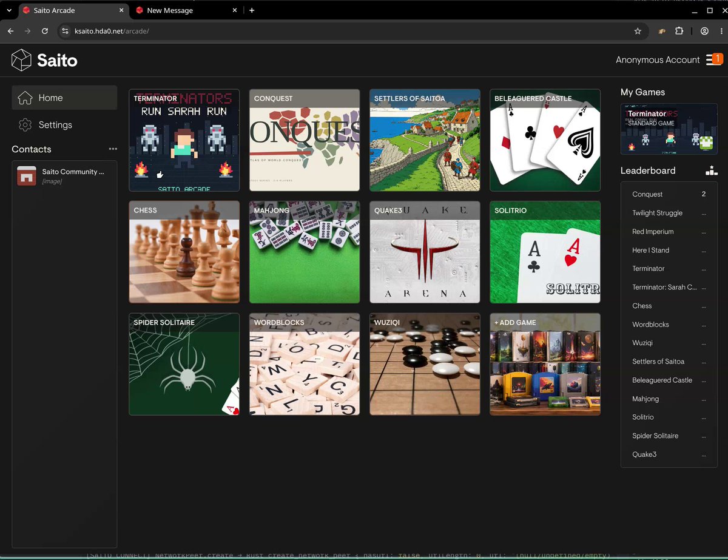Click the Saito Community chat avatar
728x560 pixels.
27,176
